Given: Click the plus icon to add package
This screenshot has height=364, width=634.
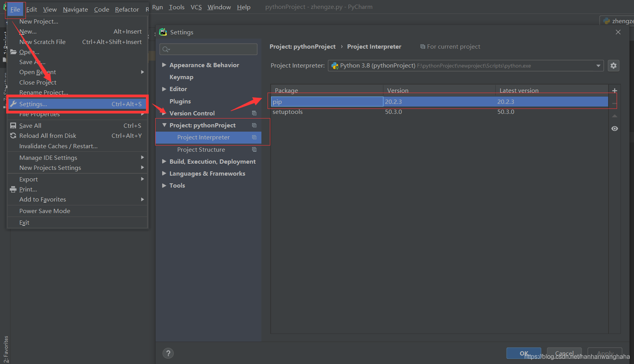Looking at the screenshot, I should tap(614, 91).
